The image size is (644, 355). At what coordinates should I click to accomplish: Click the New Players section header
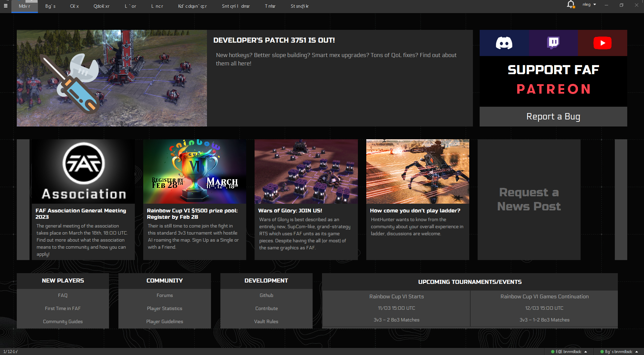pos(63,281)
